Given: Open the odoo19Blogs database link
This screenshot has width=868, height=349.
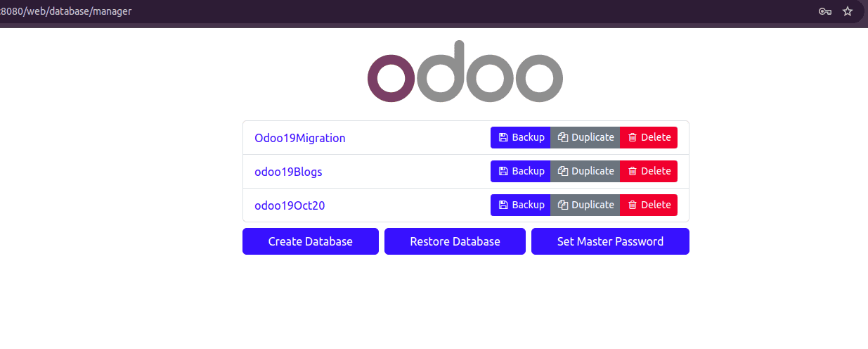Looking at the screenshot, I should 288,172.
